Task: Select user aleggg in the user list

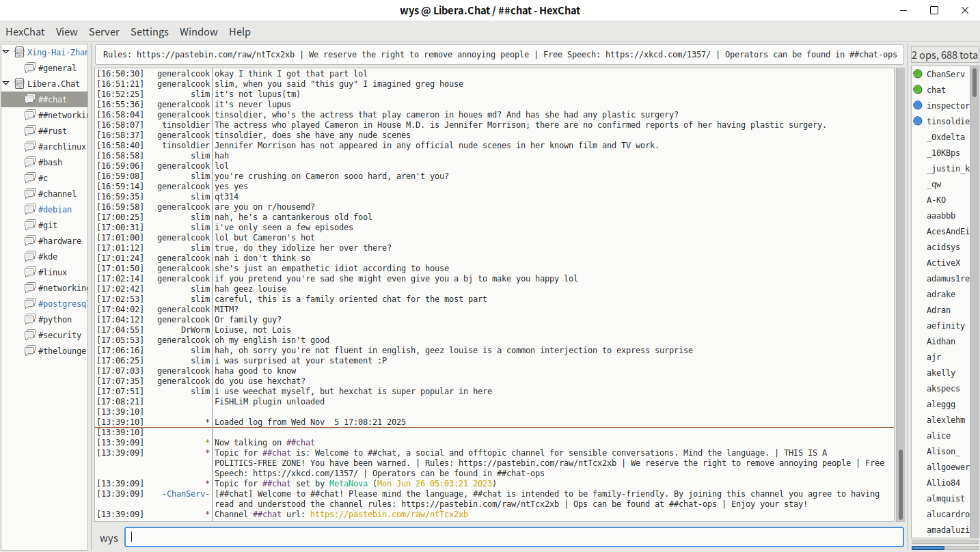Action: pyautogui.click(x=941, y=404)
